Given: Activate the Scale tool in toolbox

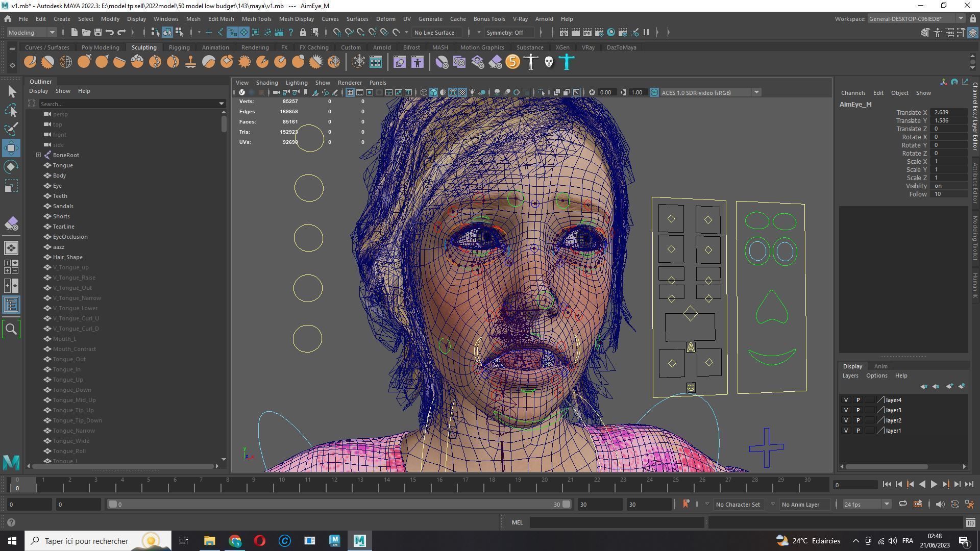Looking at the screenshot, I should pos(11,186).
